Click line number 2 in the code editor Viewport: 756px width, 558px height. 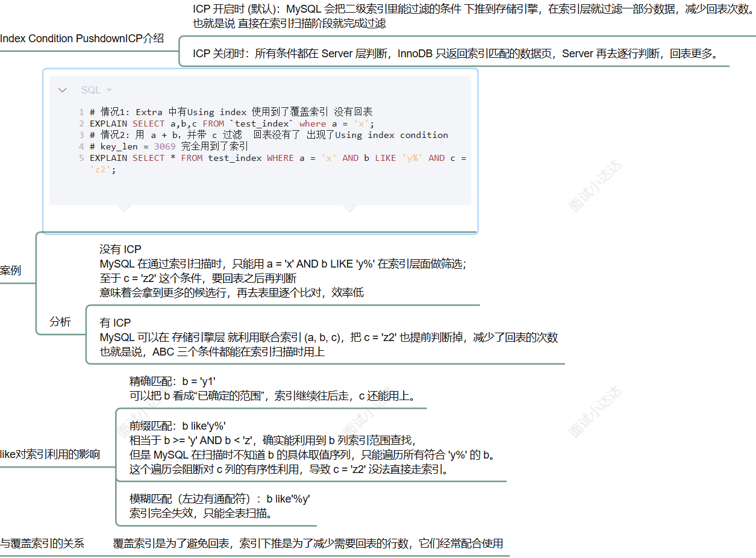pos(81,124)
